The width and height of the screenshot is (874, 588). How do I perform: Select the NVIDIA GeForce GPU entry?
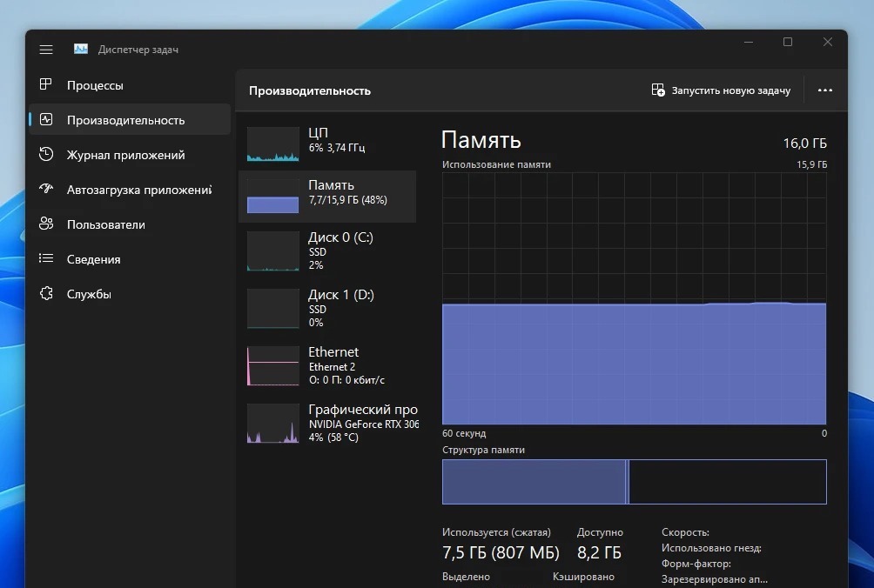tap(327, 423)
